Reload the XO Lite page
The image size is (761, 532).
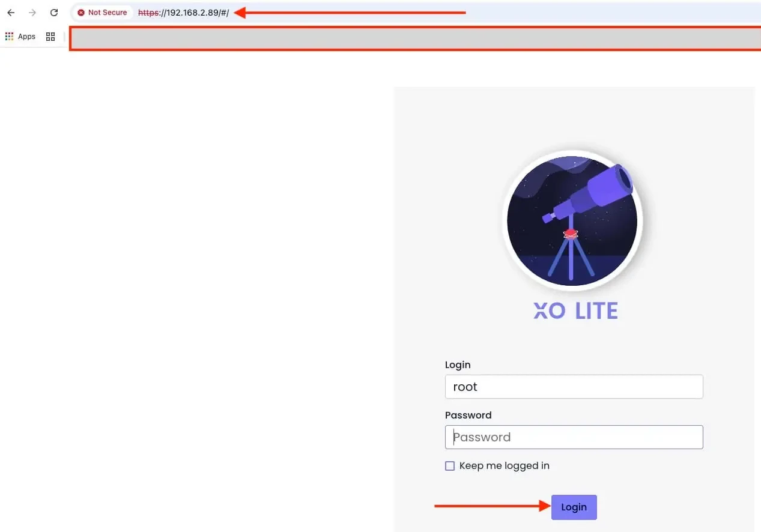tap(54, 13)
